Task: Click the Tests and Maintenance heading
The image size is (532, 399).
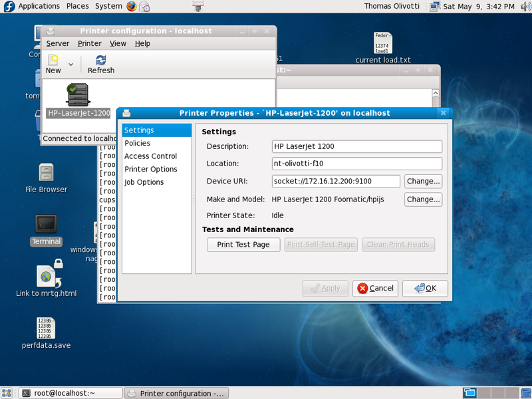Action: tap(248, 229)
